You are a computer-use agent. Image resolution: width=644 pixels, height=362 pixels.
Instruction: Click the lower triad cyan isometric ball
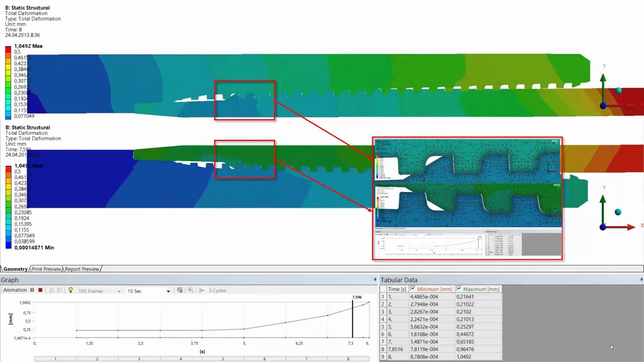(x=618, y=212)
